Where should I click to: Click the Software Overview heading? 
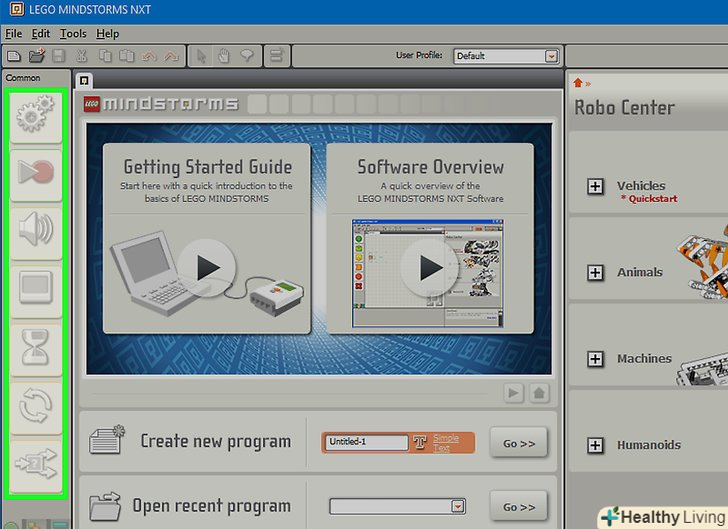430,167
